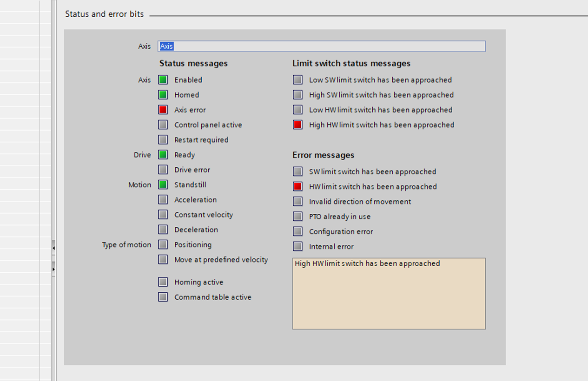The width and height of the screenshot is (588, 381).
Task: Click the Acceleration status indicator
Action: (x=163, y=199)
